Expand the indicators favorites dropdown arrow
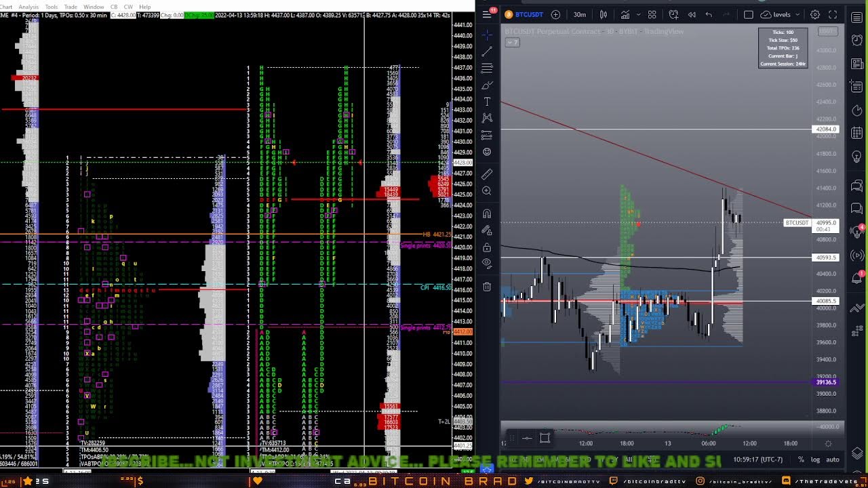The height and width of the screenshot is (488, 868). [x=639, y=14]
